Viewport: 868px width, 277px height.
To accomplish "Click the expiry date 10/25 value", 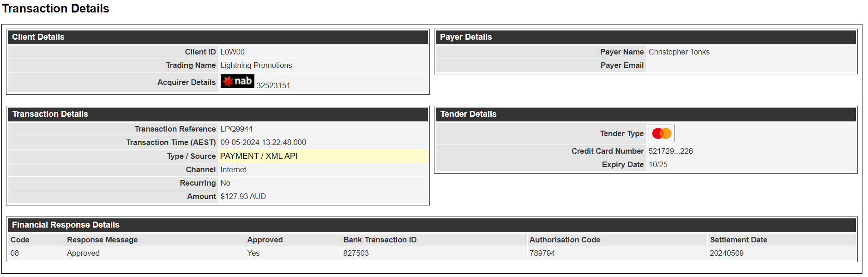I will tap(658, 164).
